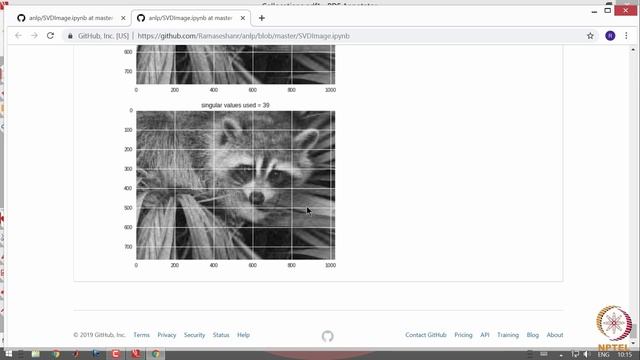Open the red C application in taskbar

(x=116, y=354)
